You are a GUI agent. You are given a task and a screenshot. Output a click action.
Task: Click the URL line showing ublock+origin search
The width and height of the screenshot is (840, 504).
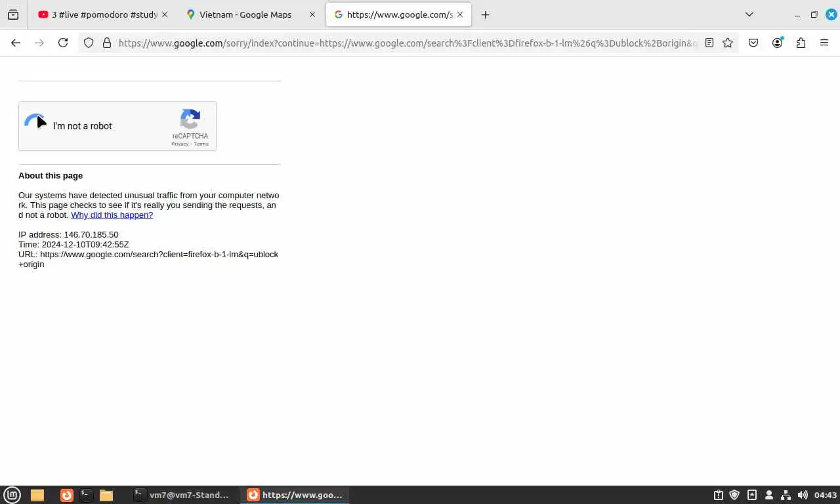click(148, 259)
